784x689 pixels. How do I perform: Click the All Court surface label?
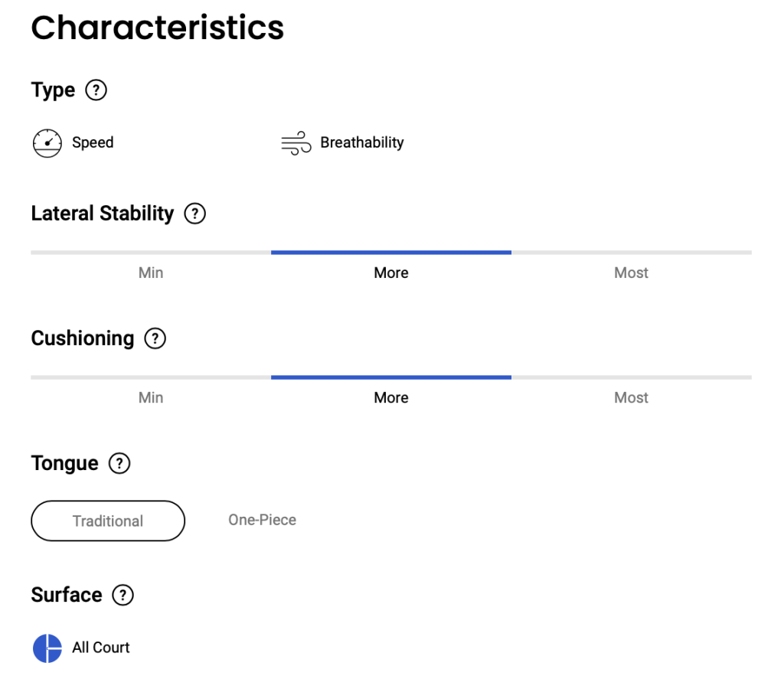click(x=101, y=648)
